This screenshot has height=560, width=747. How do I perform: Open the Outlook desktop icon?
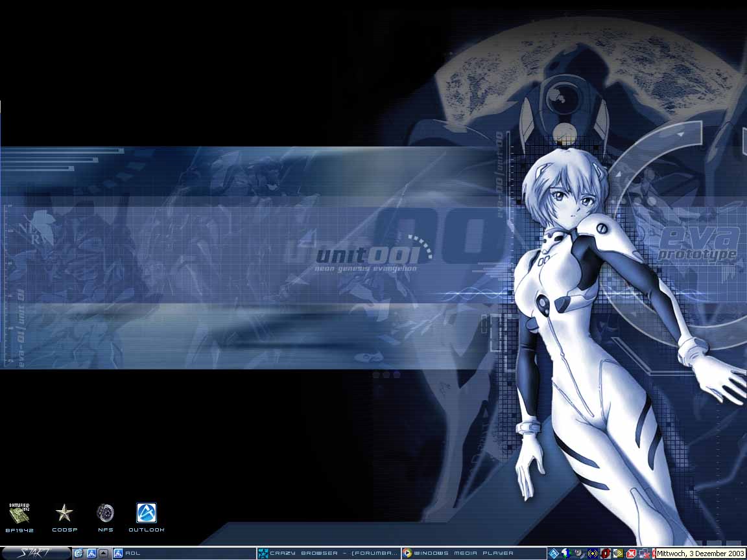(x=147, y=518)
